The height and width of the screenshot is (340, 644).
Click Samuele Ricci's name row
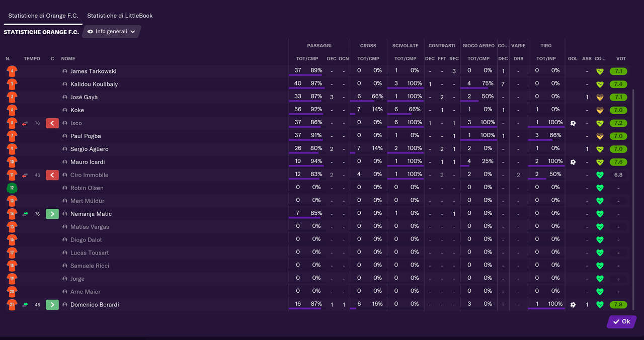[x=90, y=266]
